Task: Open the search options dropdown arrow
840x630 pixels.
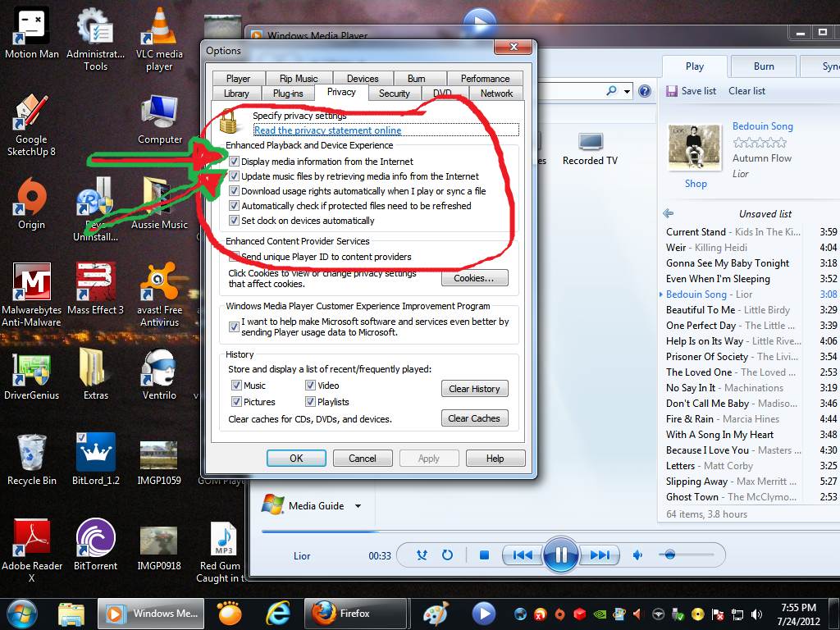Action: (x=628, y=91)
